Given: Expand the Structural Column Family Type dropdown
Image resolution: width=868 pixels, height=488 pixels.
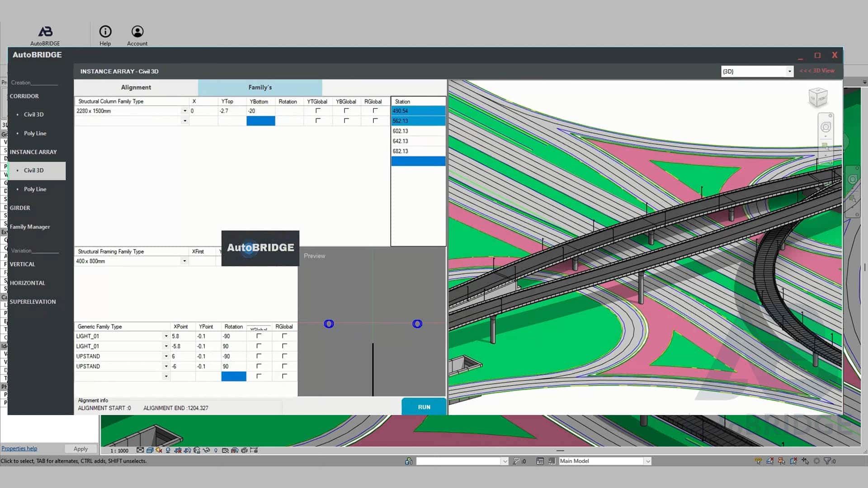Looking at the screenshot, I should click(184, 111).
